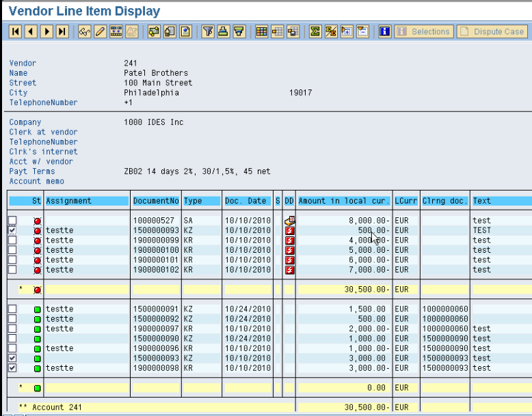
Task: Click document type SA cell
Action: 188,221
